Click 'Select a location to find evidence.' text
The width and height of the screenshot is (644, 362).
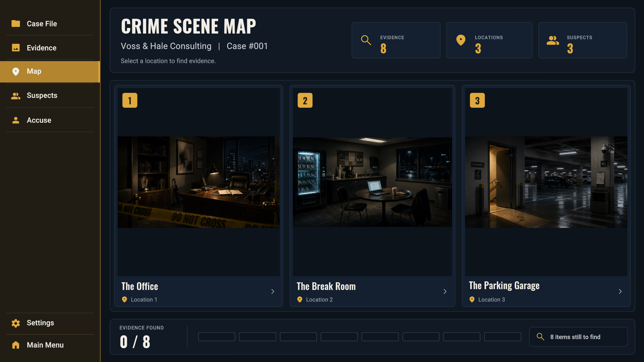(168, 61)
